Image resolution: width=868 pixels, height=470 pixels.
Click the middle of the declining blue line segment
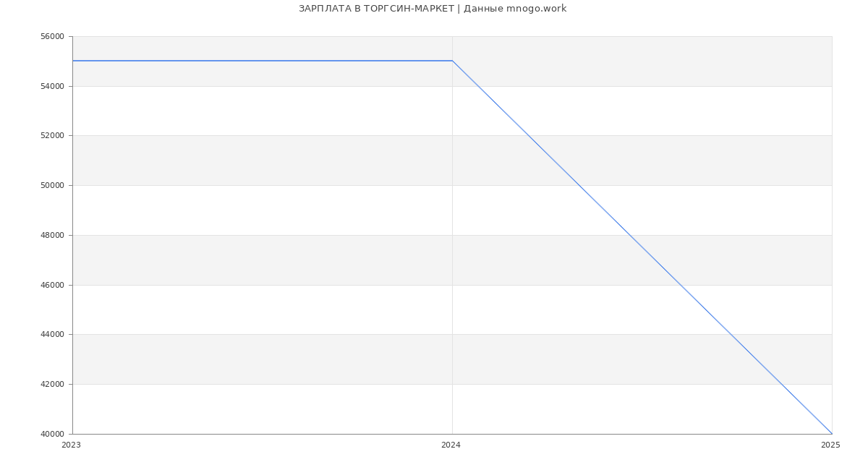642,247
